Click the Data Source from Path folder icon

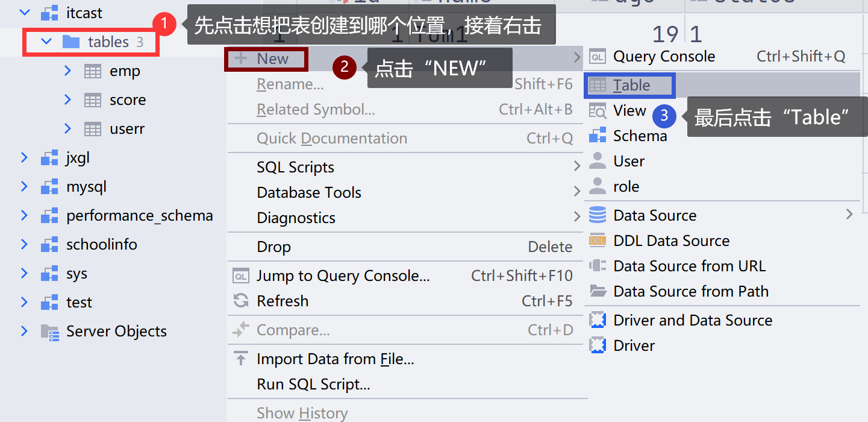pos(598,291)
